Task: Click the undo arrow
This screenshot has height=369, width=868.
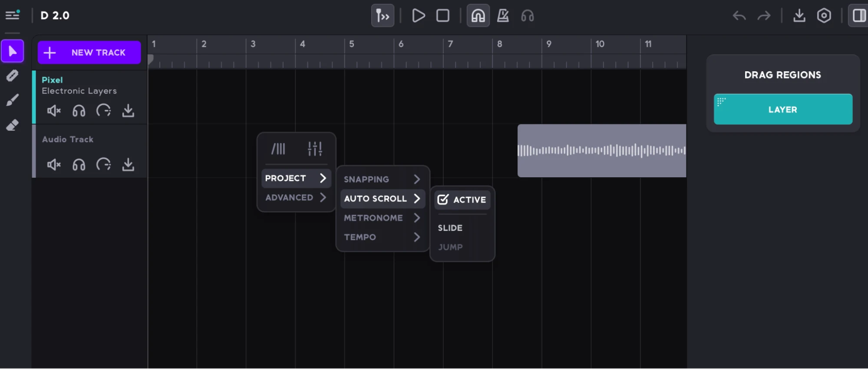Action: 739,16
